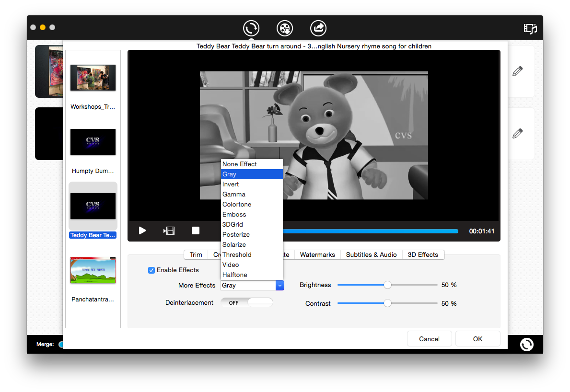
Task: Play the video preview
Action: click(x=142, y=231)
